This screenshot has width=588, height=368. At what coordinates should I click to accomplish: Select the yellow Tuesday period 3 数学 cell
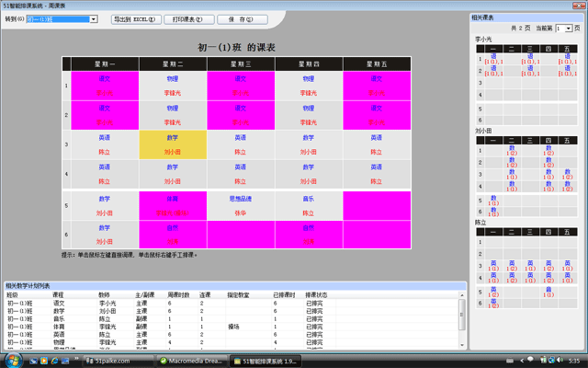[x=173, y=144]
